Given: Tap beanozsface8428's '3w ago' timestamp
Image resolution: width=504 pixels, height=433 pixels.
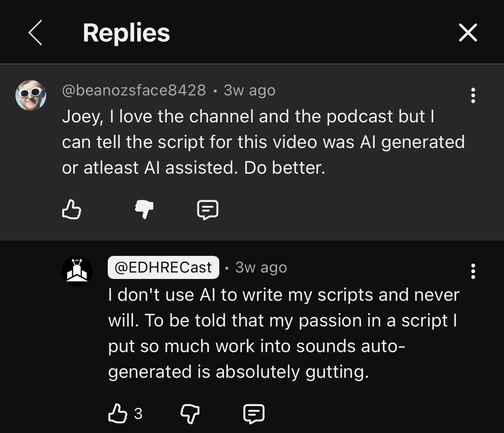Looking at the screenshot, I should tap(250, 90).
